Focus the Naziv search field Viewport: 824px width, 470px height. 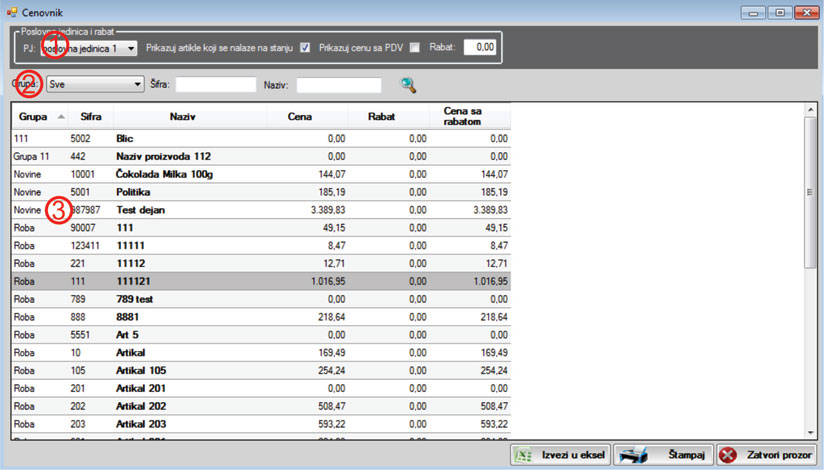pyautogui.click(x=338, y=85)
